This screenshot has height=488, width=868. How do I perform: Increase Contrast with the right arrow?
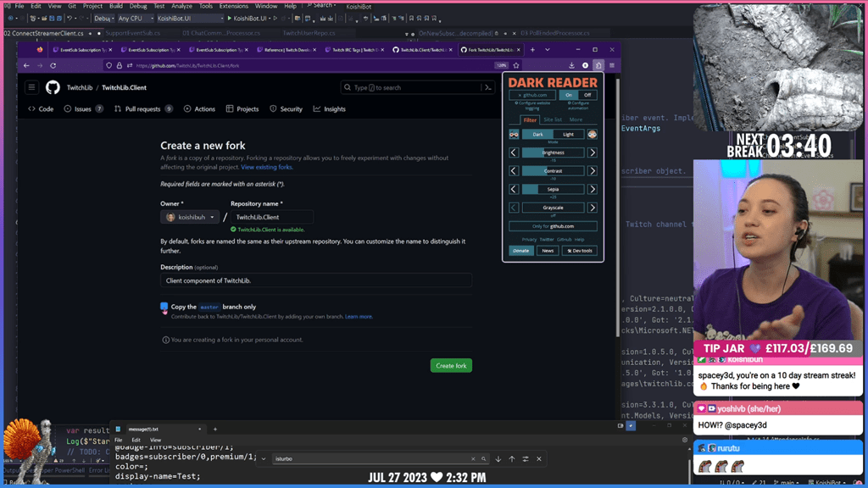point(593,171)
